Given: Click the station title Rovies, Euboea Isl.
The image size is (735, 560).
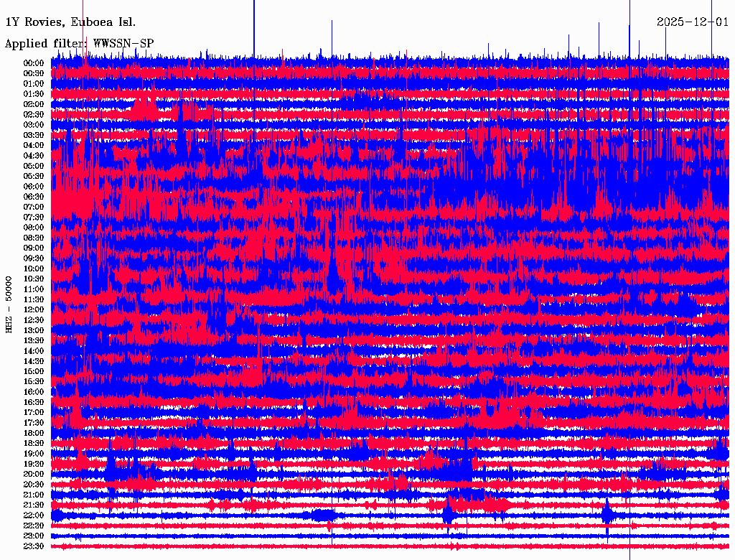Looking at the screenshot, I should (70, 22).
